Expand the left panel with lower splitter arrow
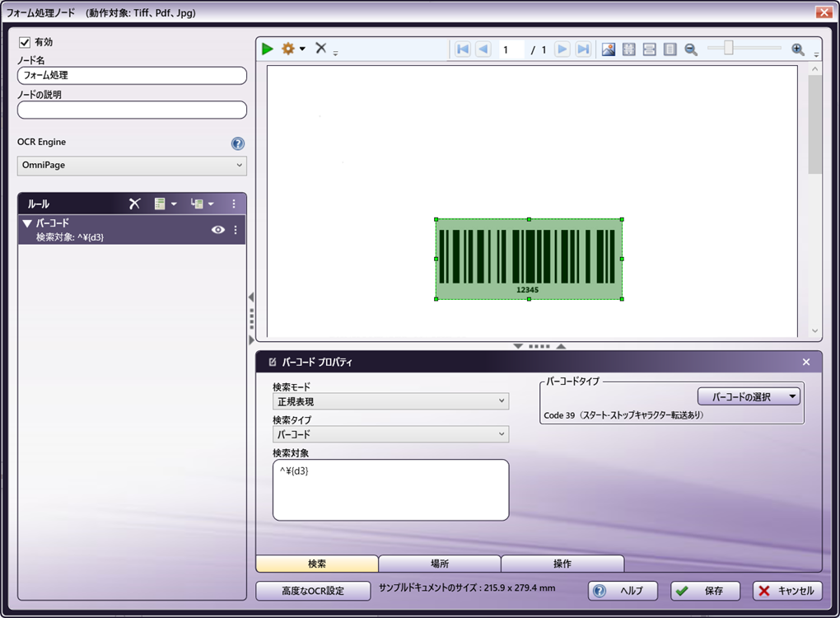This screenshot has width=840, height=618. pyautogui.click(x=251, y=339)
